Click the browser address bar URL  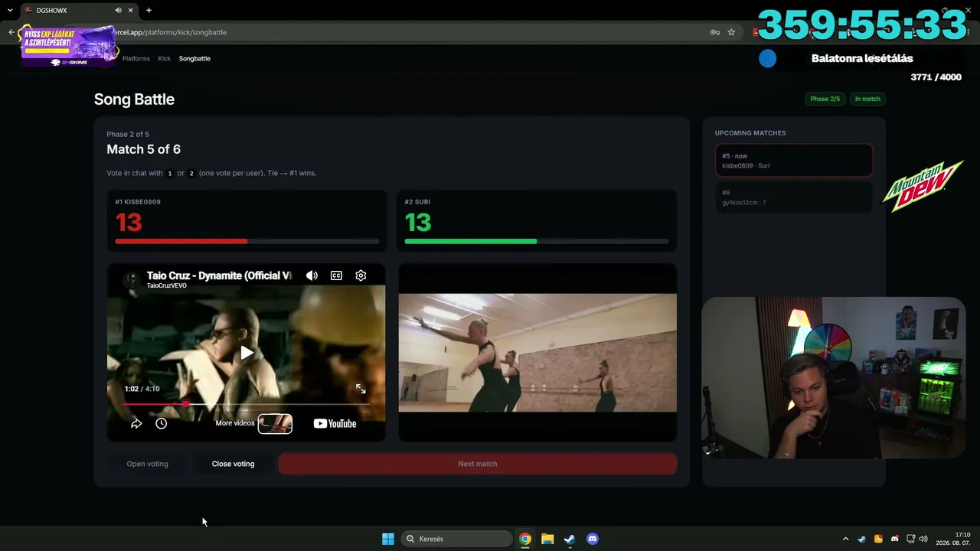[x=171, y=32]
